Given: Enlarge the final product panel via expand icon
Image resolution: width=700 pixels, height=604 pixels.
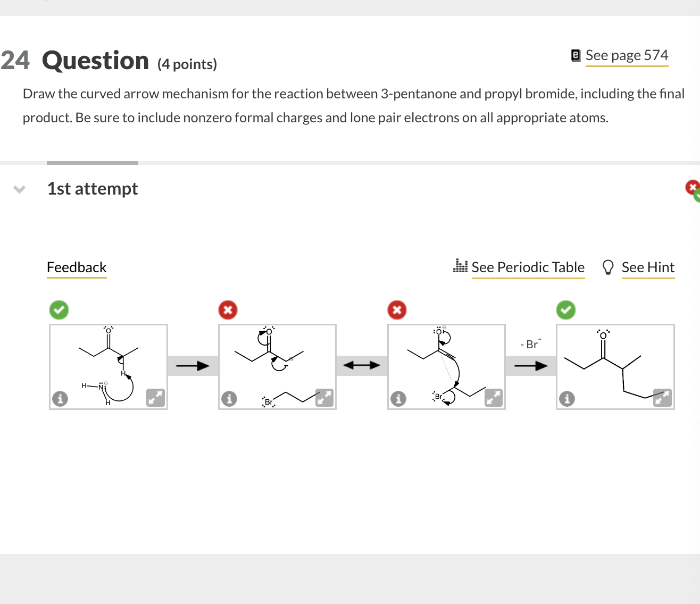Looking at the screenshot, I should pyautogui.click(x=662, y=398).
